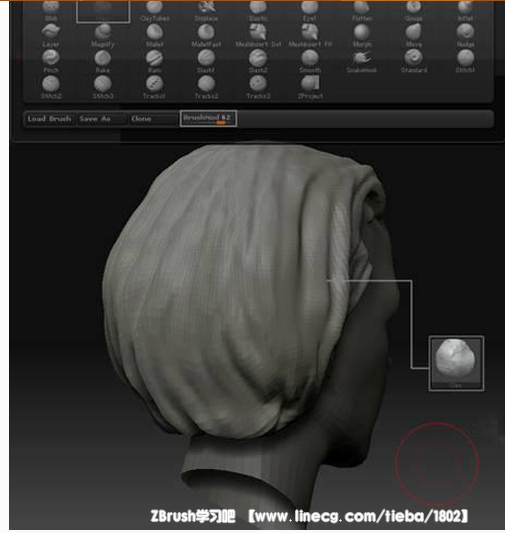Select the Move brush
Screen dimensions: 505x533
pyautogui.click(x=414, y=35)
